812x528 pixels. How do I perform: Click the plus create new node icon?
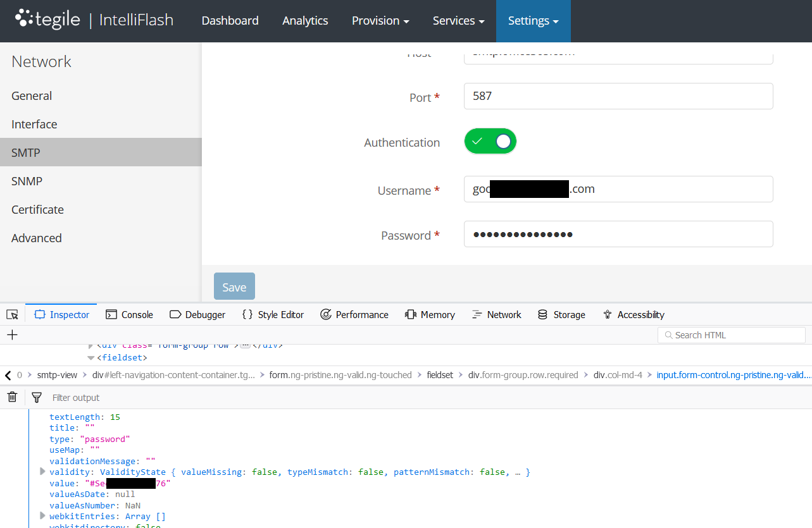pyautogui.click(x=12, y=335)
